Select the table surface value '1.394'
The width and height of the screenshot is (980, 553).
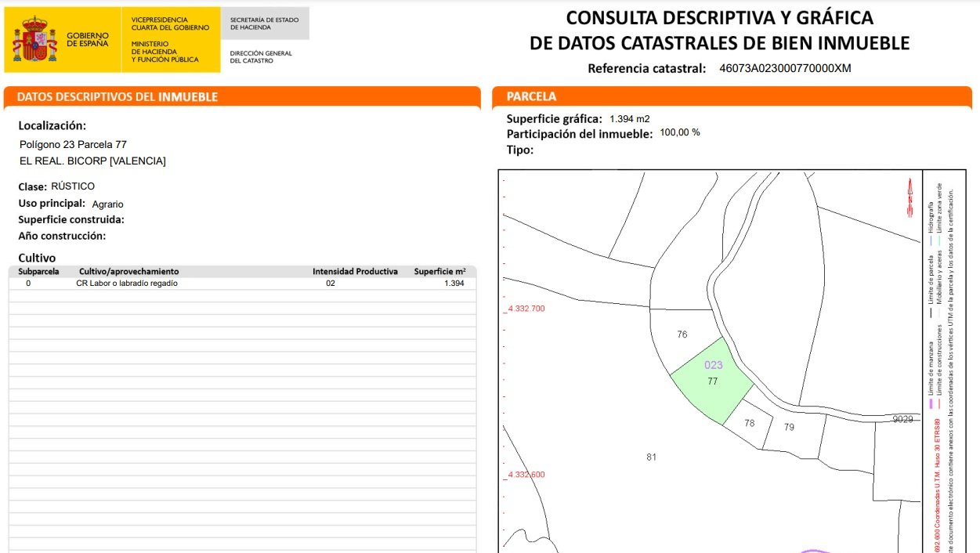pos(454,284)
